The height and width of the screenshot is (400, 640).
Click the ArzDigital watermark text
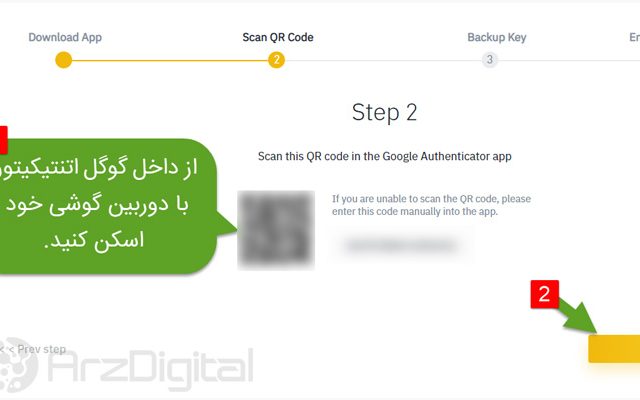tap(151, 367)
